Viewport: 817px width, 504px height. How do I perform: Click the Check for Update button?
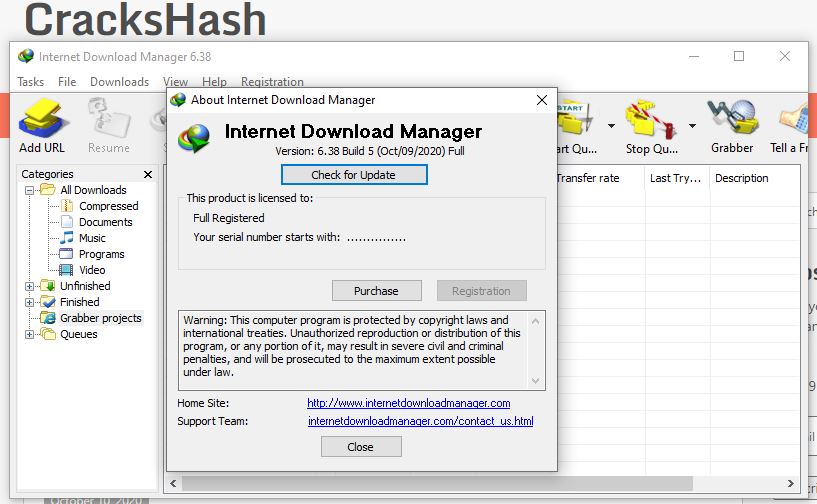(x=354, y=175)
